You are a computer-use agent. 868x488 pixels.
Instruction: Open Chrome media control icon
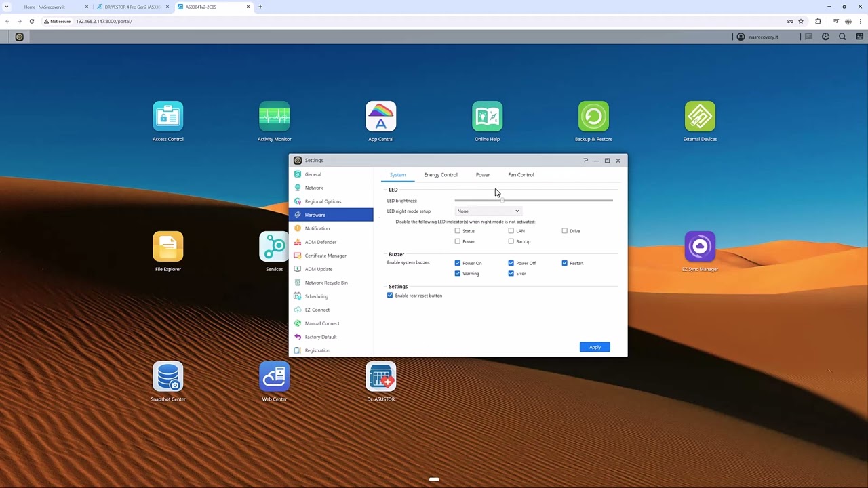pos(836,21)
